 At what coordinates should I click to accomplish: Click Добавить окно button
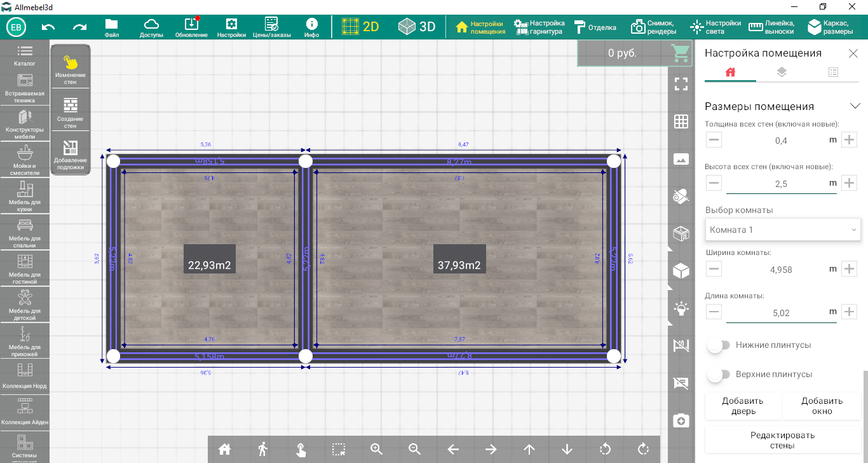[822, 406]
